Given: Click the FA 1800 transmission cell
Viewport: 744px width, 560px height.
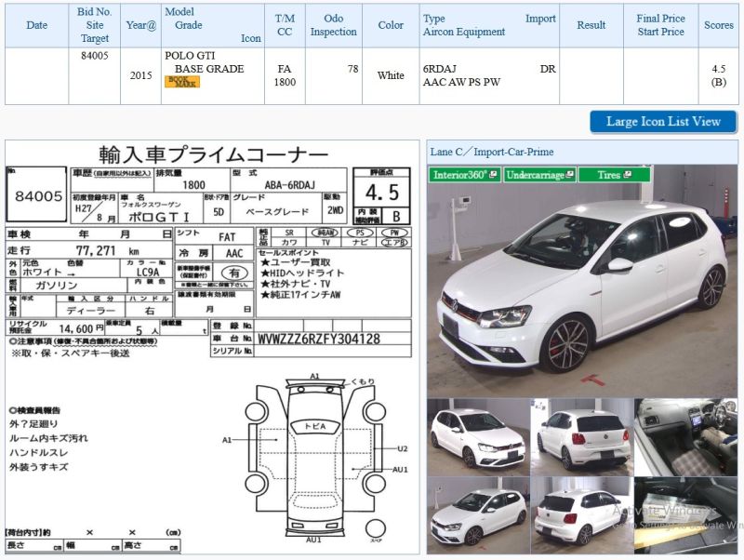Looking at the screenshot, I should click(285, 75).
